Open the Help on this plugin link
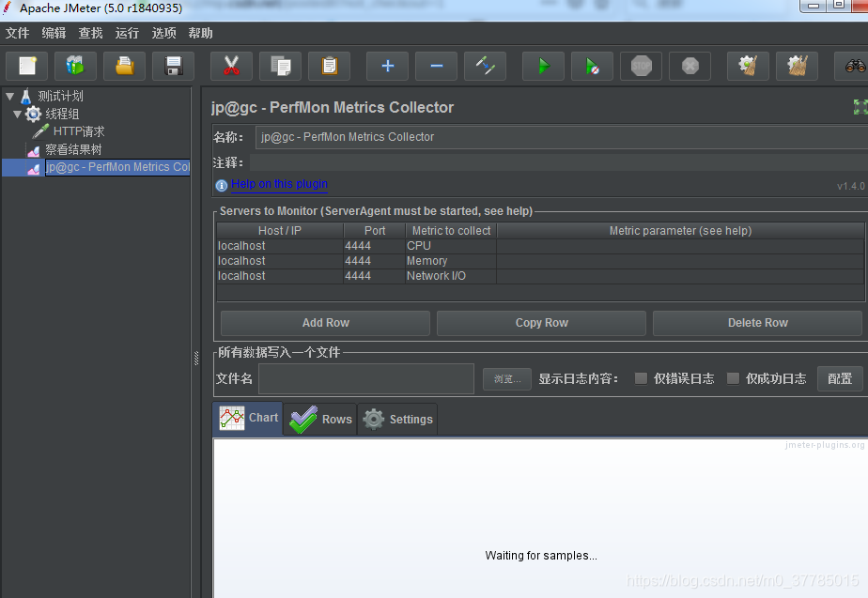The height and width of the screenshot is (598, 868). pyautogui.click(x=279, y=184)
